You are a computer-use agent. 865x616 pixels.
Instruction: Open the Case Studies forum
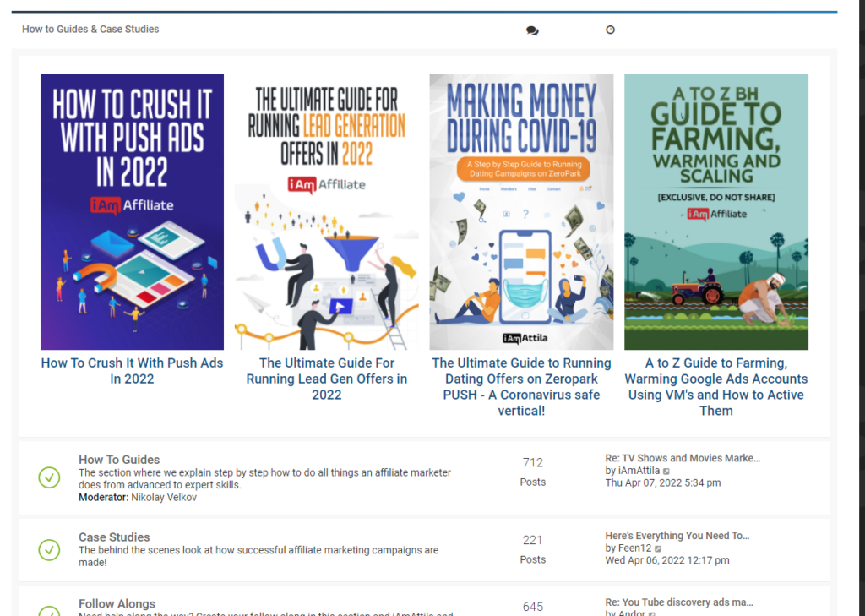[x=114, y=537]
